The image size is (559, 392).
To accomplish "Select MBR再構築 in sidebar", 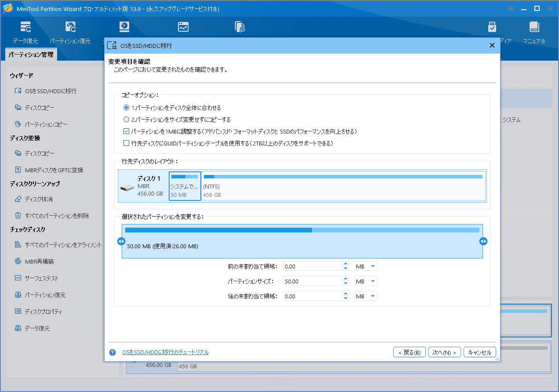I will pyautogui.click(x=34, y=261).
